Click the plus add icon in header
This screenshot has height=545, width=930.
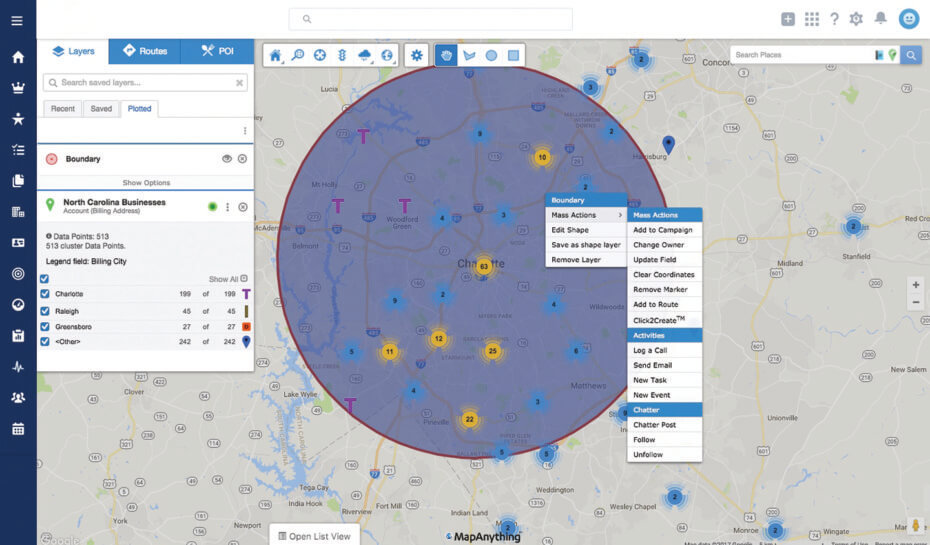point(788,19)
